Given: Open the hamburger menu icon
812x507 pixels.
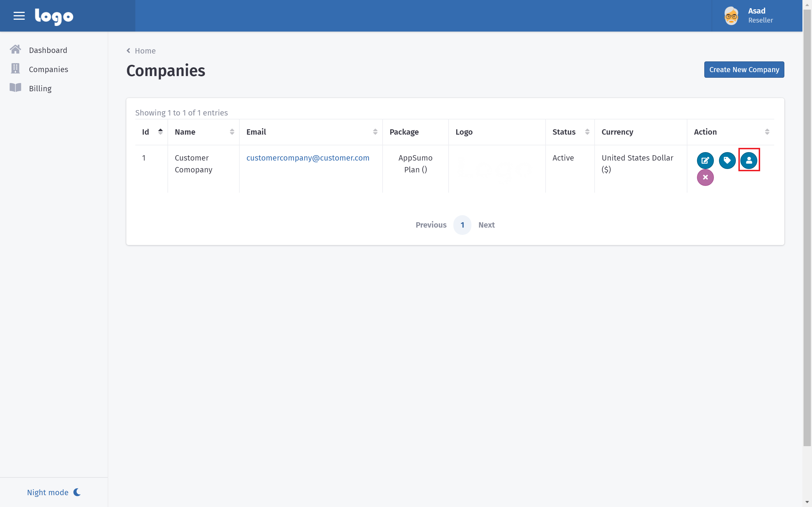Looking at the screenshot, I should (19, 16).
